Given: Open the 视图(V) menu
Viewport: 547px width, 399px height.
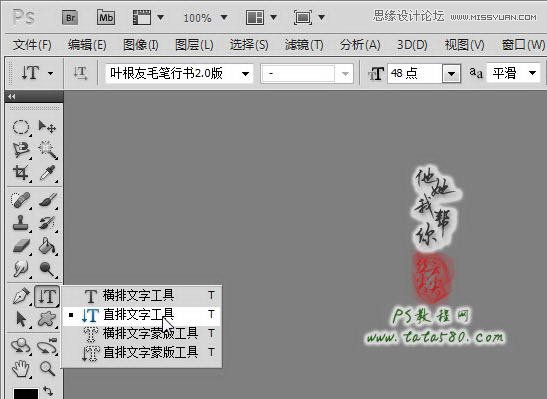Looking at the screenshot, I should [464, 45].
